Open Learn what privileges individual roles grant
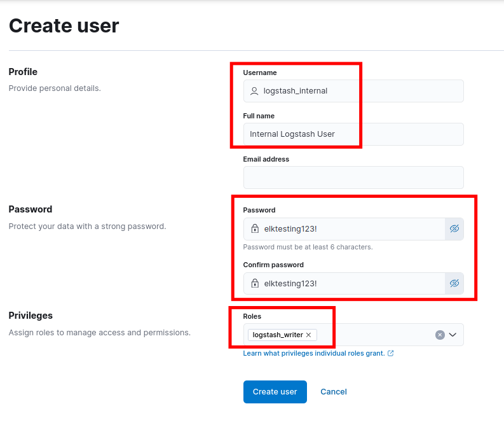Viewport: 504px width, 439px height. click(314, 353)
